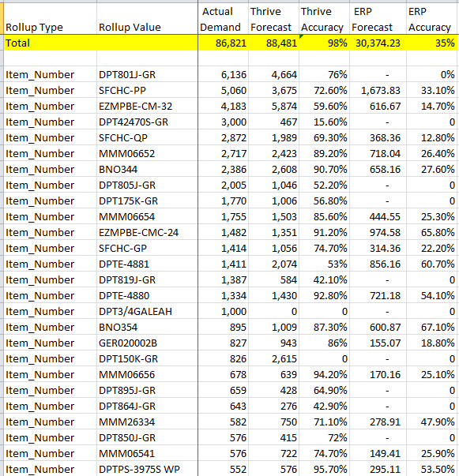
Task: Select item MMM06541 cell
Action: pyautogui.click(x=147, y=453)
